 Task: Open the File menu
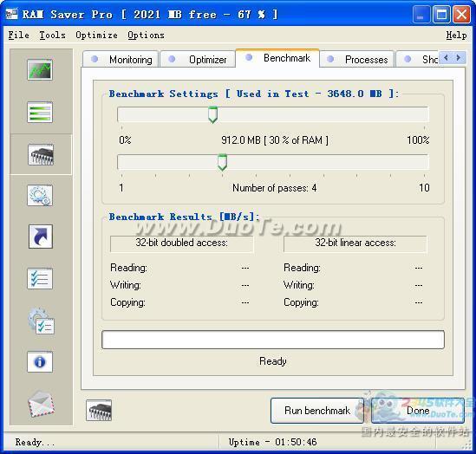18,36
